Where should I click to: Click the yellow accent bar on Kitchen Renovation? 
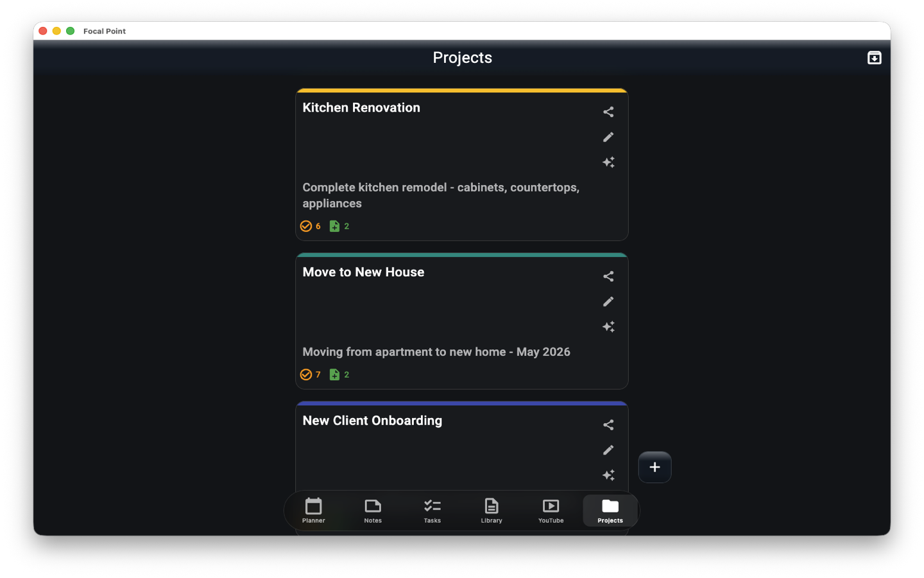461,90
